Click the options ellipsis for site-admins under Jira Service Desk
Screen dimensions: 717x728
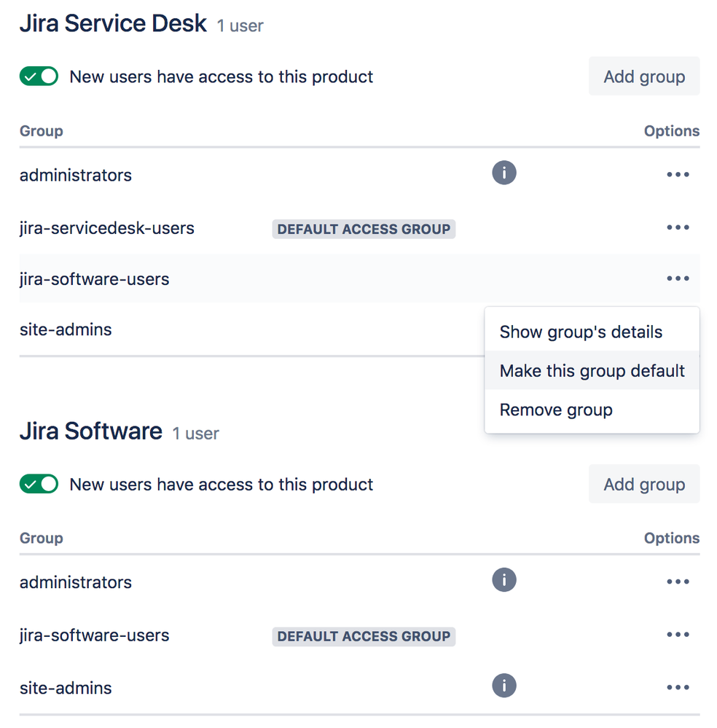tap(678, 329)
